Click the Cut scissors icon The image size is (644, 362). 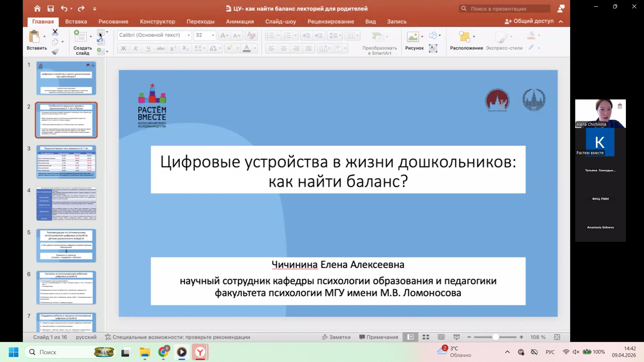point(55,32)
